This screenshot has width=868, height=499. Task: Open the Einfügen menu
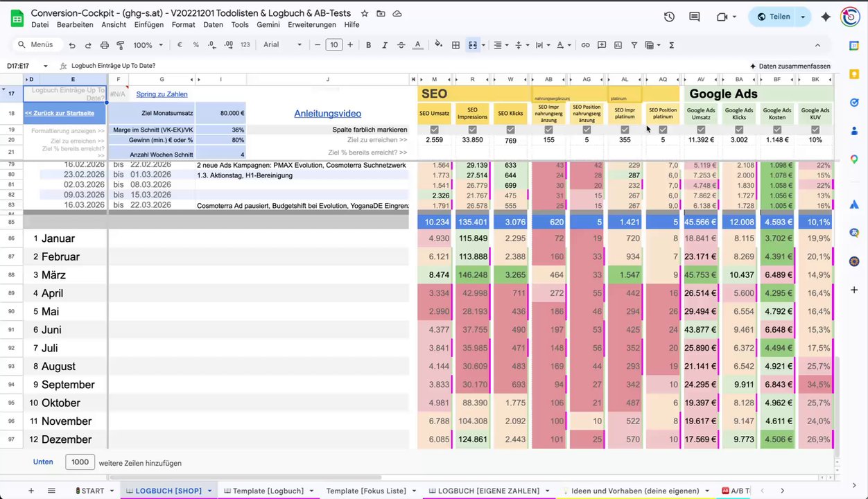pos(149,25)
